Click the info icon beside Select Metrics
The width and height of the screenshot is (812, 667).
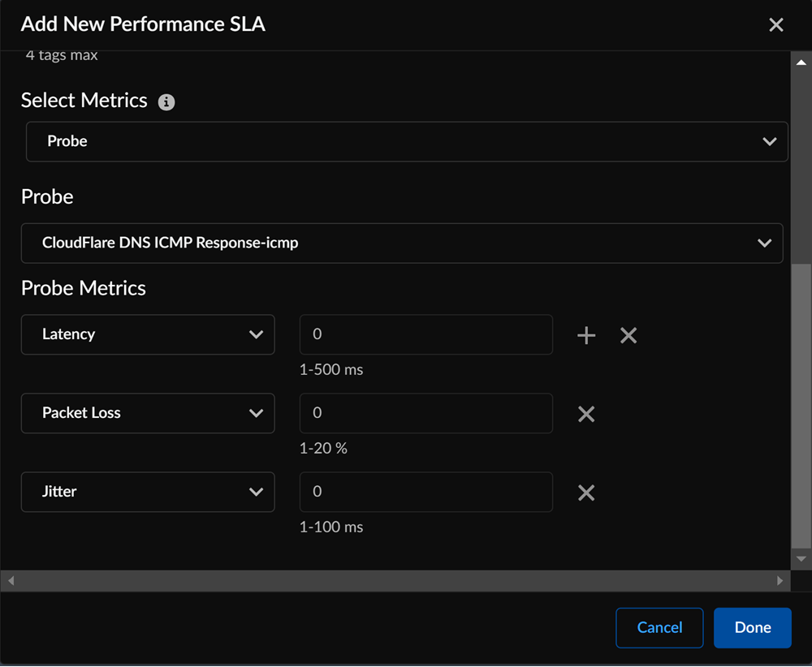[x=166, y=102]
